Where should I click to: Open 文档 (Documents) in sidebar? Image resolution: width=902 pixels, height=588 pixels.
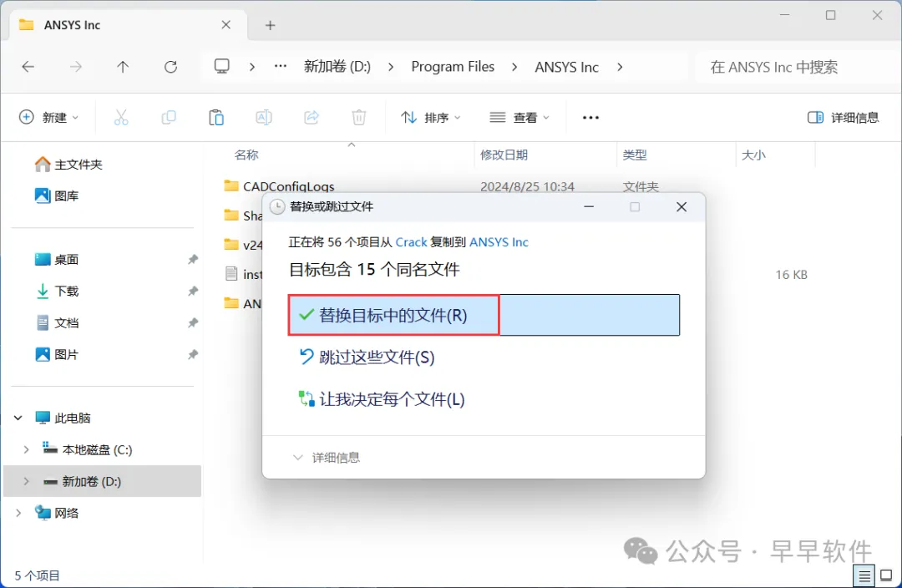(x=57, y=322)
